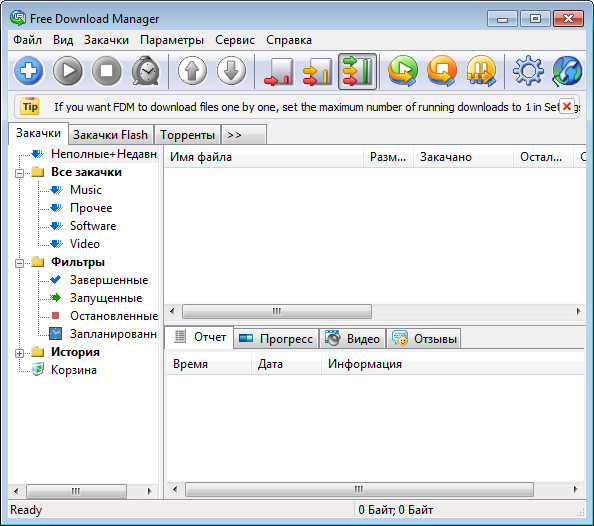Open the Файл menu
The height and width of the screenshot is (526, 594).
[x=27, y=40]
